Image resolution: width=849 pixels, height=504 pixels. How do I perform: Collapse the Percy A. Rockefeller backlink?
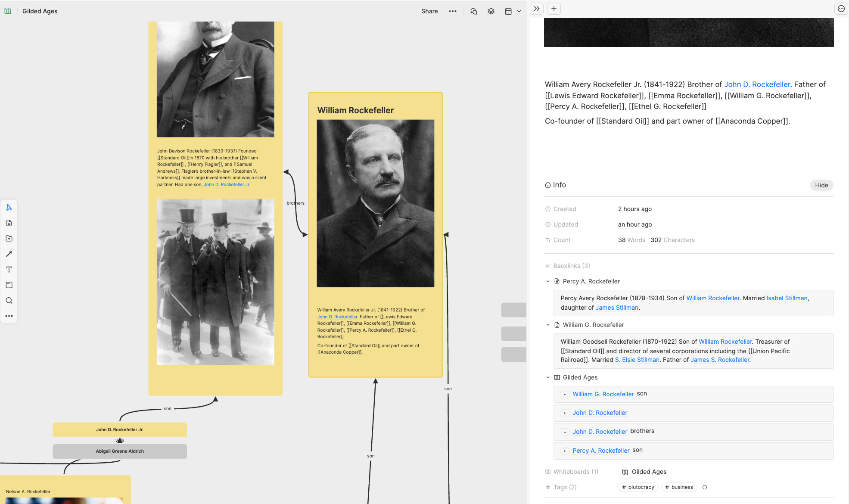548,281
